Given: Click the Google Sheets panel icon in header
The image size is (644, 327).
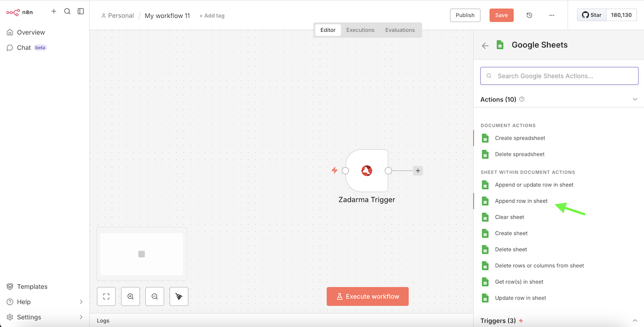Looking at the screenshot, I should point(500,45).
